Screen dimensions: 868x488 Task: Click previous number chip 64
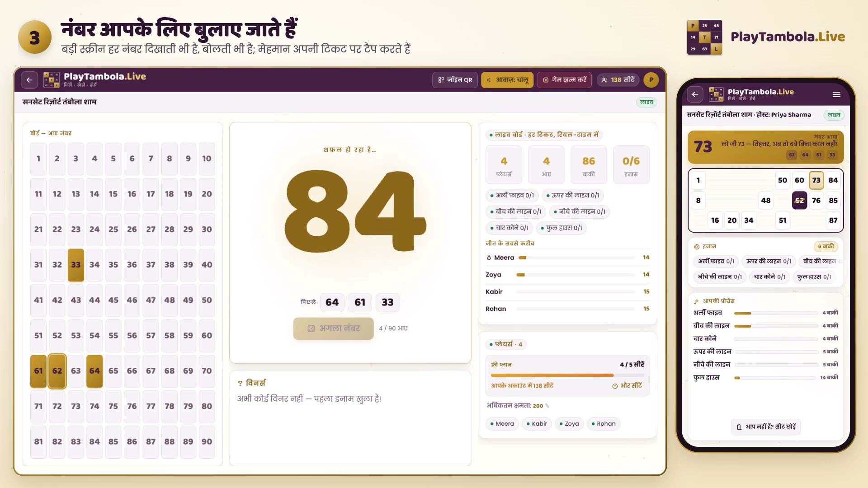click(x=332, y=302)
